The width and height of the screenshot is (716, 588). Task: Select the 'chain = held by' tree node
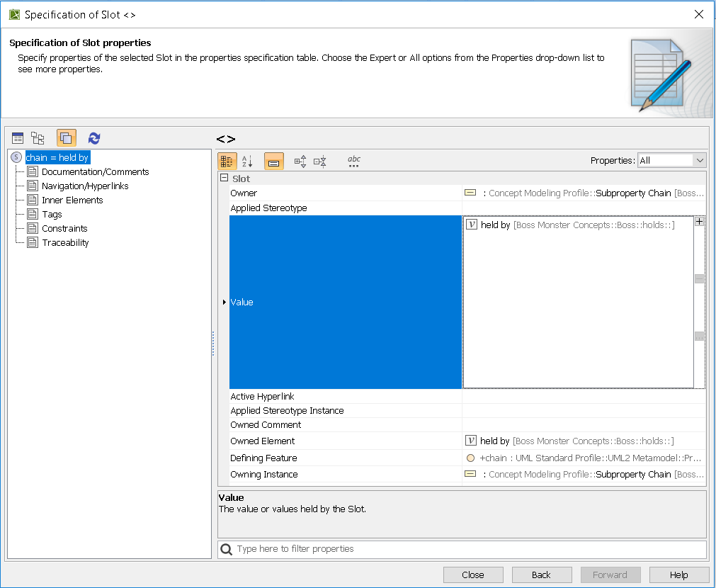57,157
